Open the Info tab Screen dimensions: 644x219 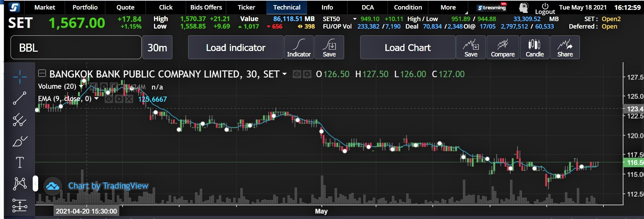327,7
